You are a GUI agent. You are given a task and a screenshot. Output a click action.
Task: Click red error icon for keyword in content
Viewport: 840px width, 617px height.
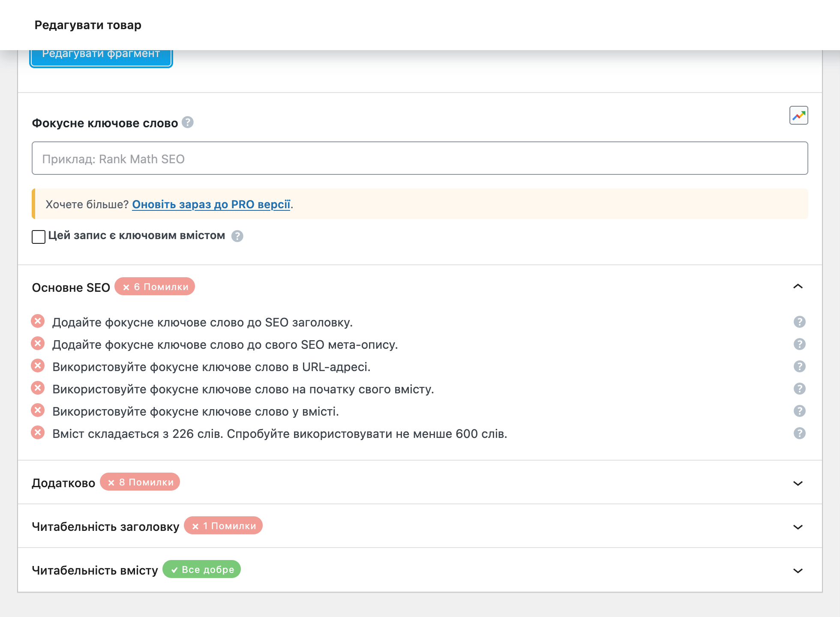coord(38,410)
